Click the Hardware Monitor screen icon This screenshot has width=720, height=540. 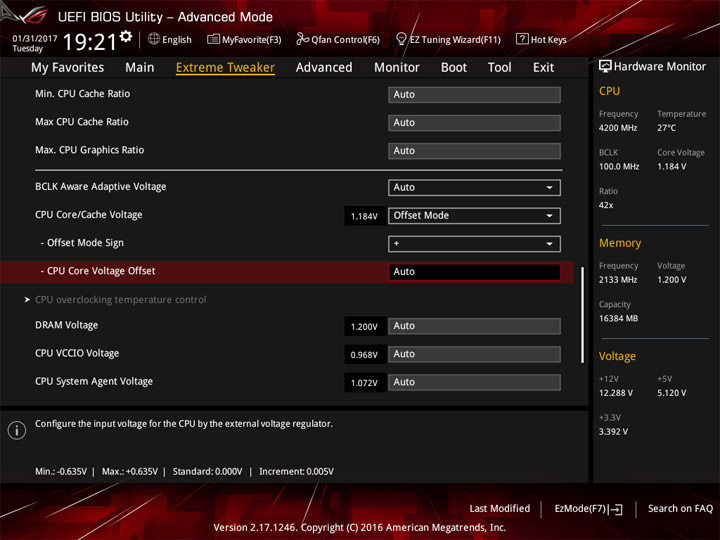tap(605, 66)
